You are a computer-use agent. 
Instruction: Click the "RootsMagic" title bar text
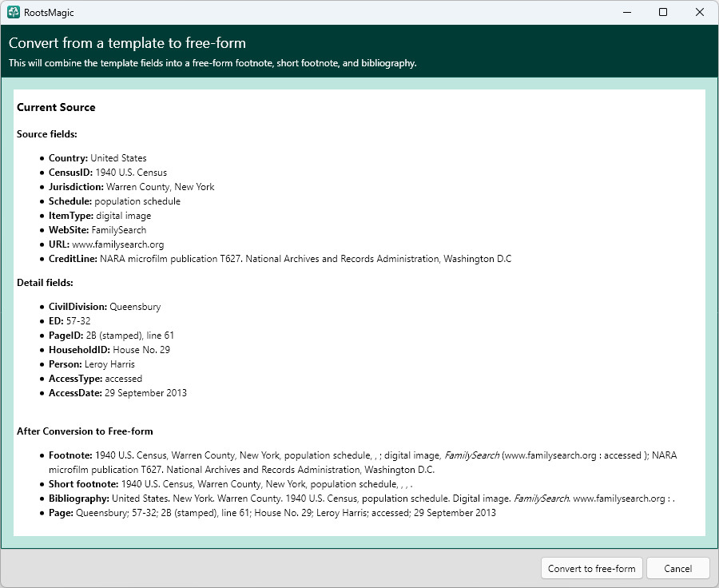(49, 13)
